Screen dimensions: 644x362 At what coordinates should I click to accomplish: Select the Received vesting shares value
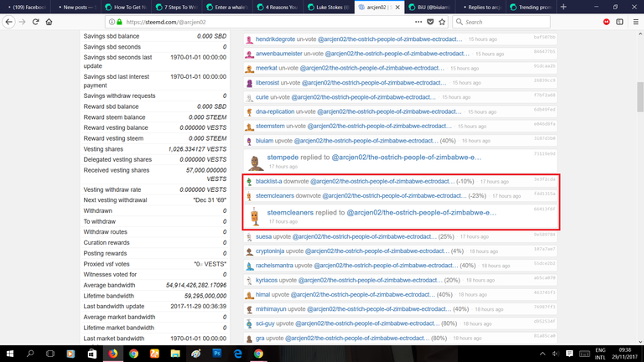(x=206, y=174)
